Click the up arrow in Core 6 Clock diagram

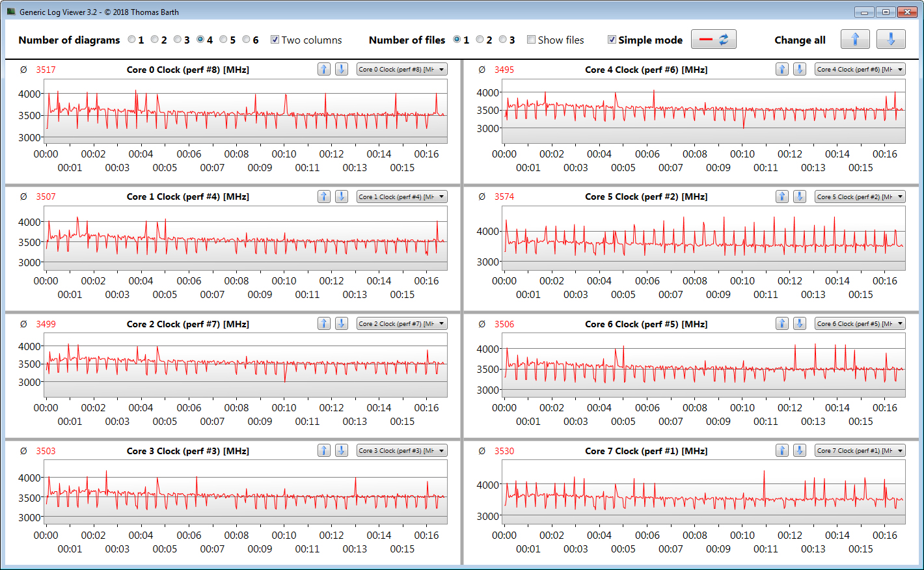(x=782, y=323)
